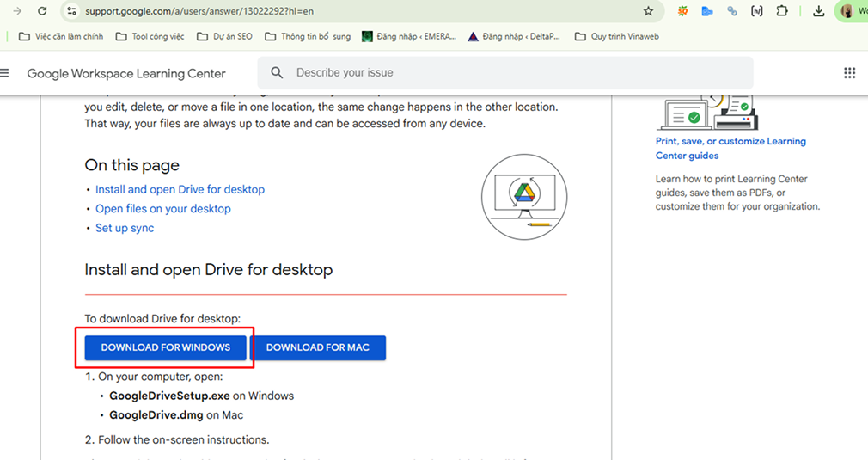Image resolution: width=868 pixels, height=460 pixels.
Task: Open the Chrome extensions puzzle icon
Action: tap(781, 11)
